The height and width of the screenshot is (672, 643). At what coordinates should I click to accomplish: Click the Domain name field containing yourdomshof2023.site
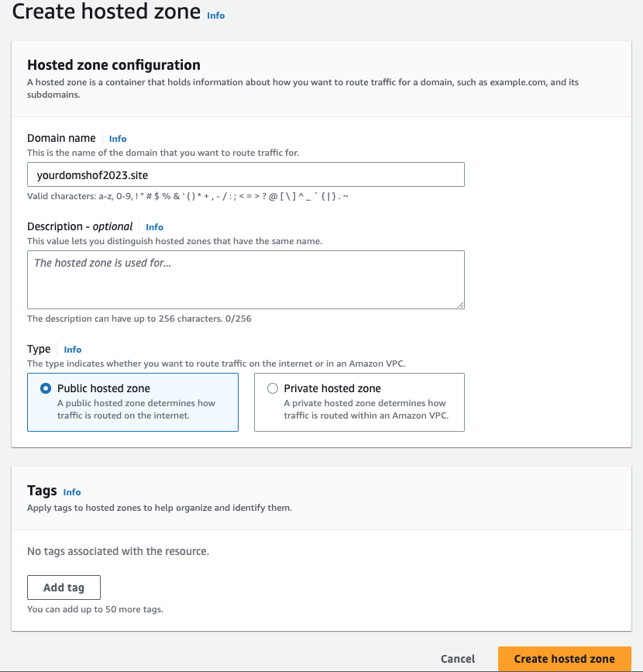(246, 174)
